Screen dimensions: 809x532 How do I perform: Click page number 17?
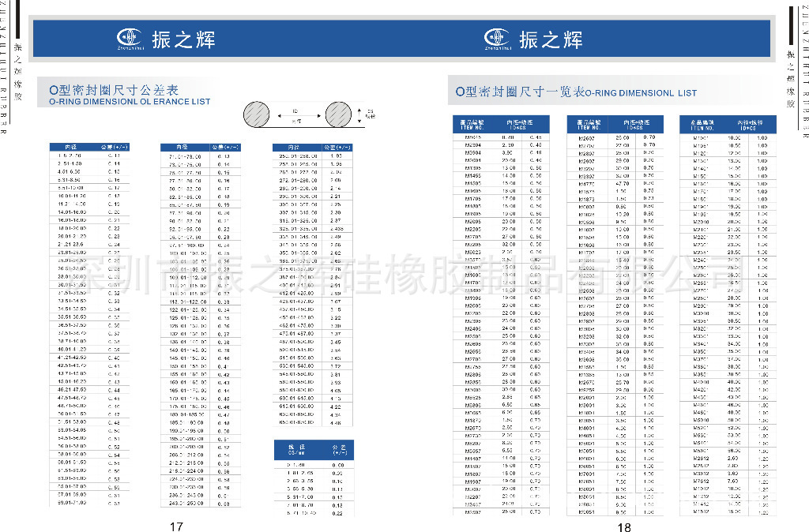coord(176,526)
